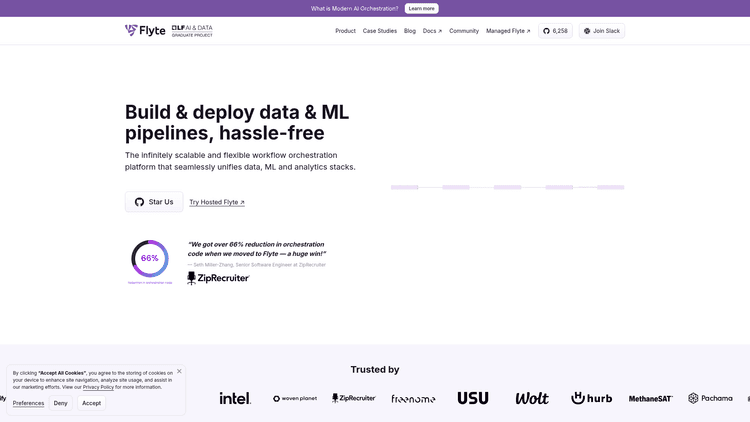The width and height of the screenshot is (750, 422).
Task: Click the 'infinitely scalable and flexible workflow' subheading
Action: pyautogui.click(x=240, y=161)
